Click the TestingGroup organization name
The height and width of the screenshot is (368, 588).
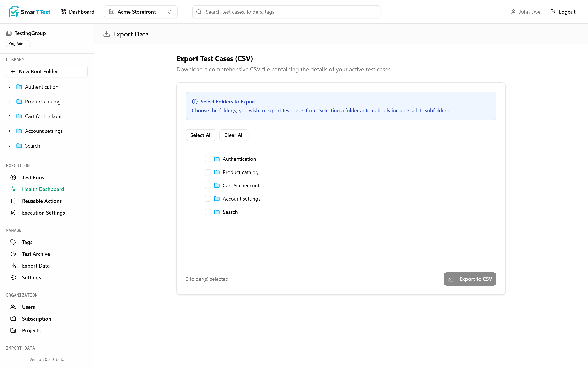coord(30,33)
